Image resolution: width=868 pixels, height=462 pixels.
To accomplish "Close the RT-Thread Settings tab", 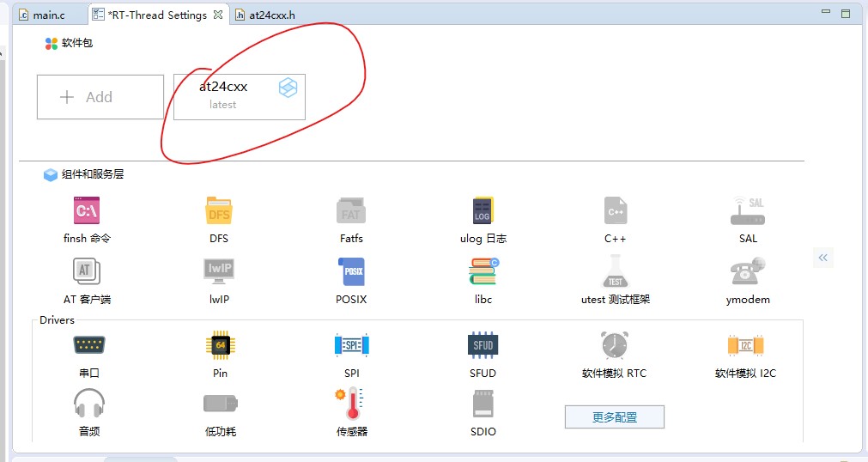I will (218, 15).
